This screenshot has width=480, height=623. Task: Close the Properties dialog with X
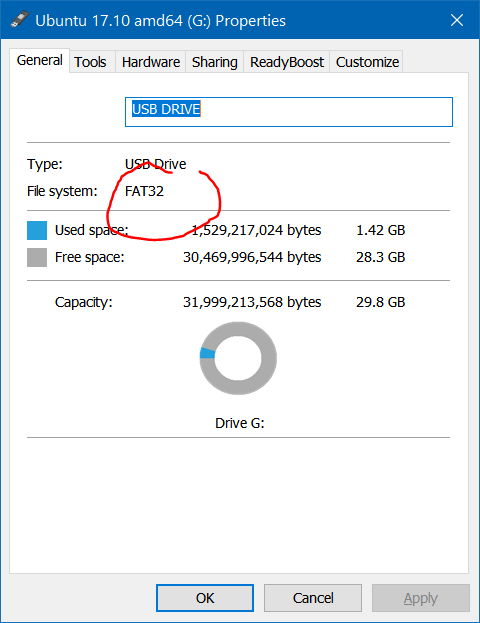pos(457,20)
